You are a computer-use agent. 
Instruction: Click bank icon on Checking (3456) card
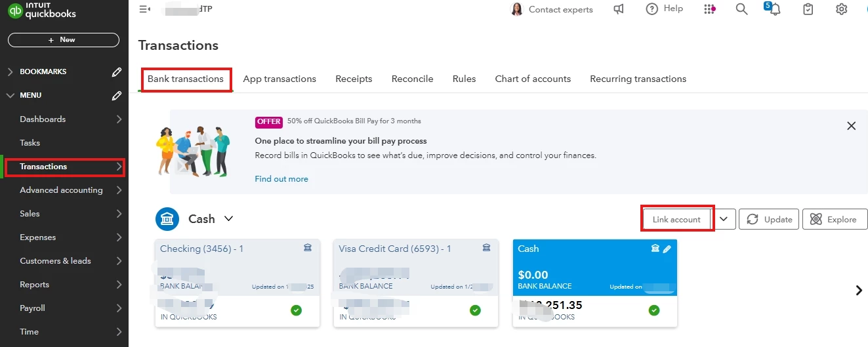coord(308,248)
